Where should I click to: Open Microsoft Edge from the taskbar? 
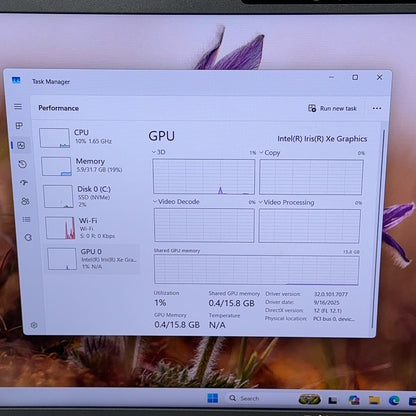(394, 400)
